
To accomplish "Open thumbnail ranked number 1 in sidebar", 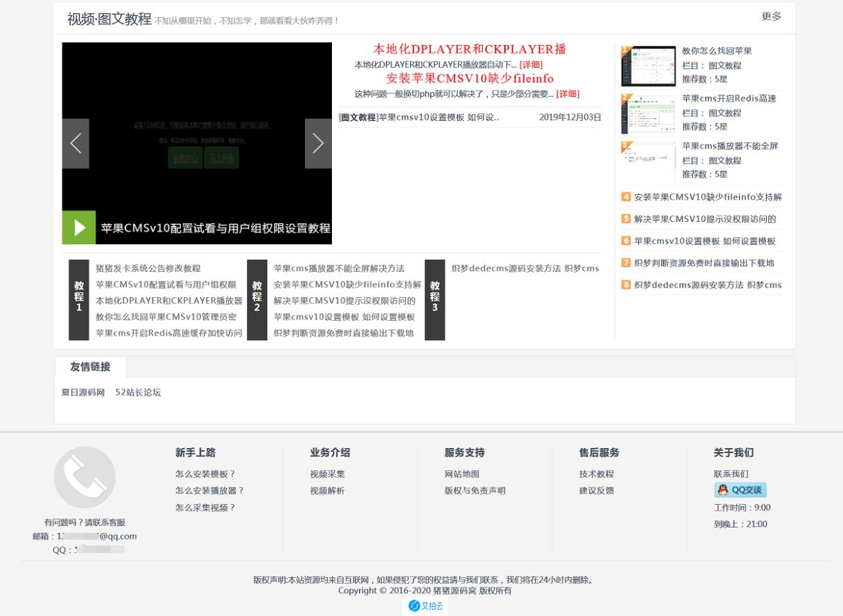I will coord(648,66).
